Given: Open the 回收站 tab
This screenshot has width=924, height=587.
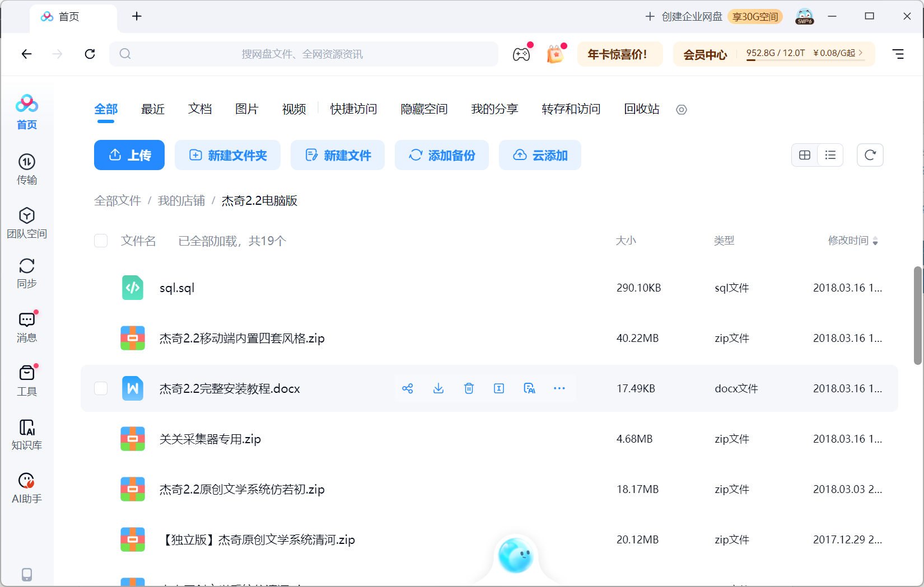Looking at the screenshot, I should (x=642, y=109).
